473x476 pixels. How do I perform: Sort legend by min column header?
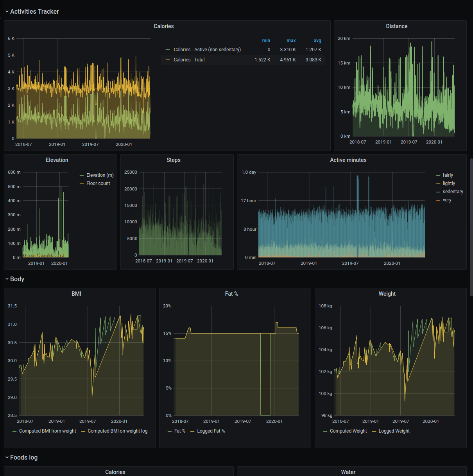pos(266,41)
